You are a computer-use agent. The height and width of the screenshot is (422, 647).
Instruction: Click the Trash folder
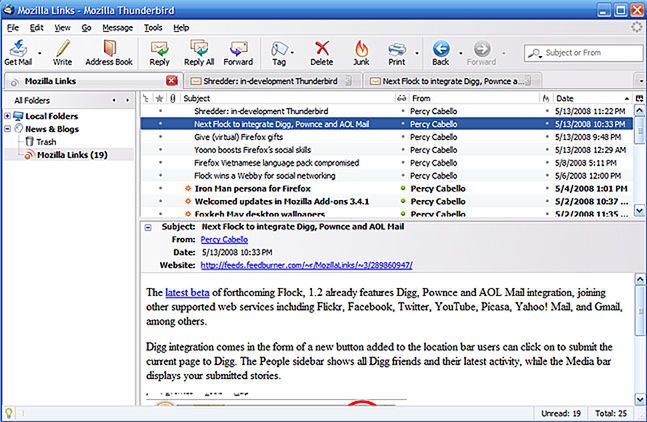(40, 142)
